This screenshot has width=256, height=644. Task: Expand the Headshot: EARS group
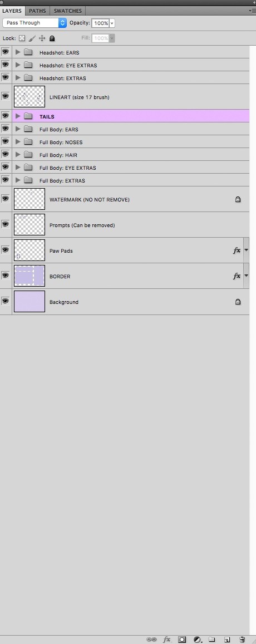(18, 52)
